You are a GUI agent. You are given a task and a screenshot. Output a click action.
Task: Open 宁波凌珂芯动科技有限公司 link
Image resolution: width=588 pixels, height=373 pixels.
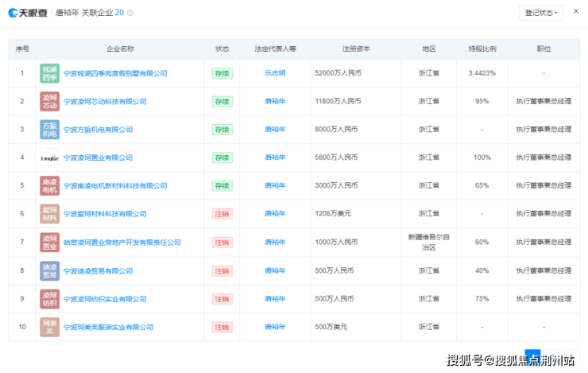105,101
